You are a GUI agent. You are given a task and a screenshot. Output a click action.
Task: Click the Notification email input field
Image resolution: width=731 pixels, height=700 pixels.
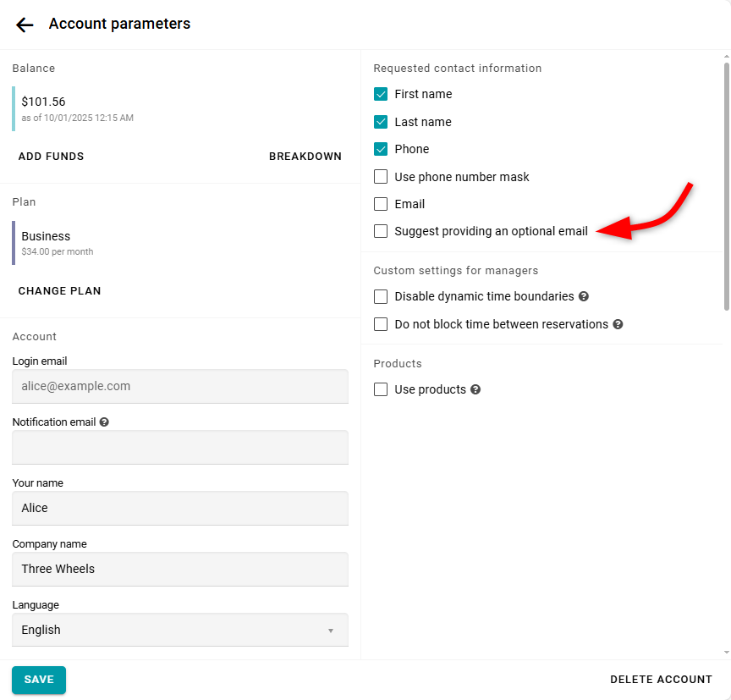[x=179, y=447]
